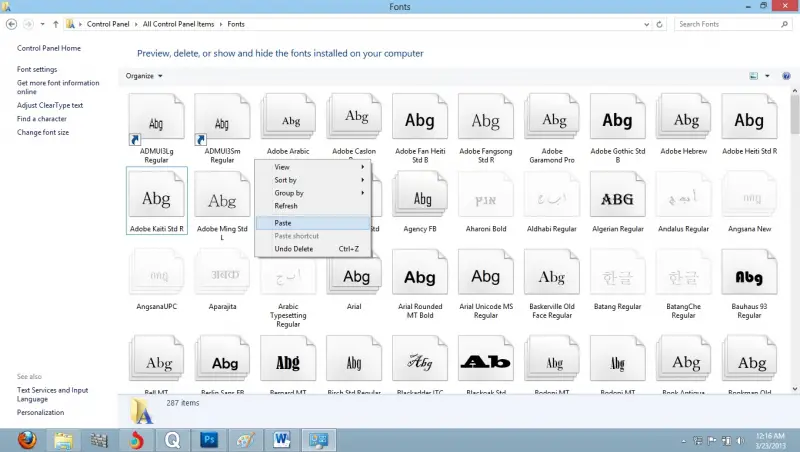
Task: Choose Refresh in context menu
Action: 313,206
